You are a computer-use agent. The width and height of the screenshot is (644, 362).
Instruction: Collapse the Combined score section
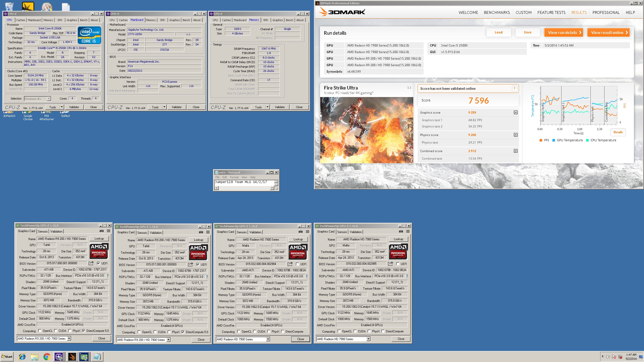point(516,151)
